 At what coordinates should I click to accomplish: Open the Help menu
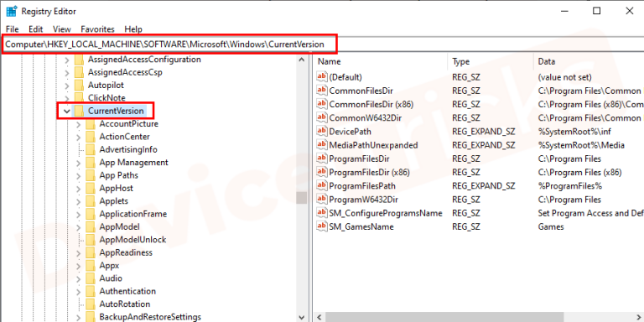(133, 29)
